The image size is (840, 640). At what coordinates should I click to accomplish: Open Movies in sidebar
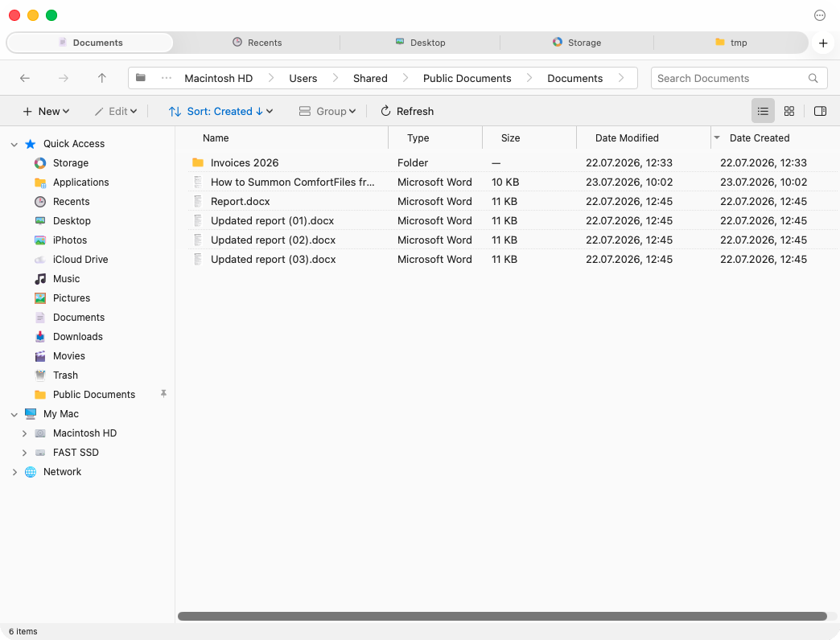click(x=68, y=355)
